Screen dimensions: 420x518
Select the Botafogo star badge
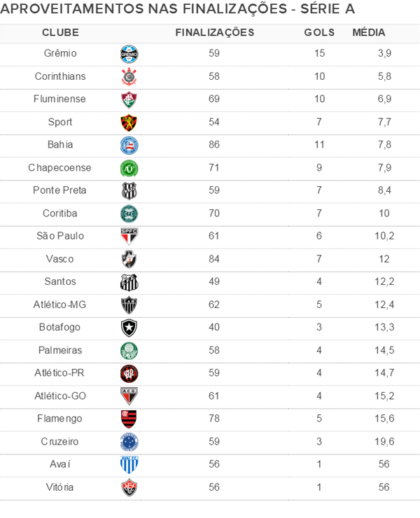tap(129, 328)
